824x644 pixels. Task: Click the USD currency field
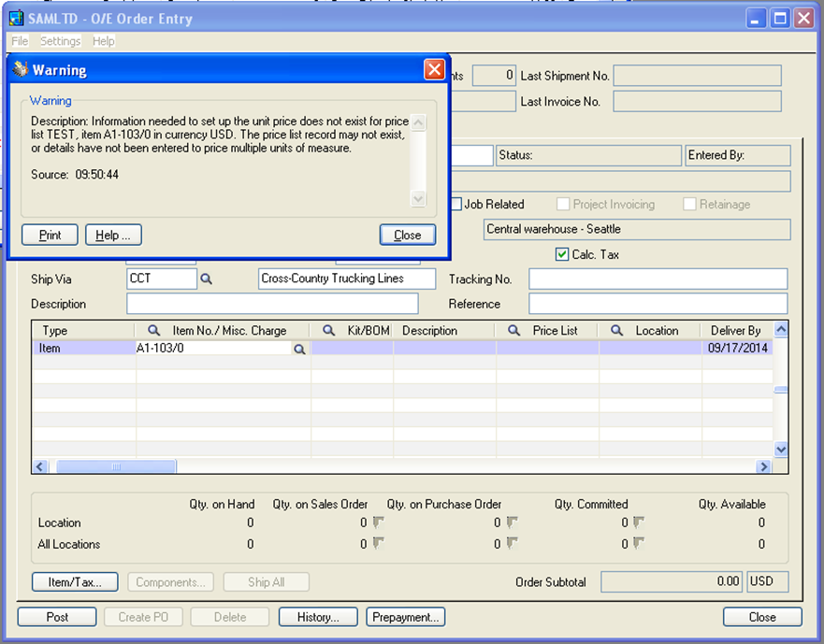[x=768, y=581]
